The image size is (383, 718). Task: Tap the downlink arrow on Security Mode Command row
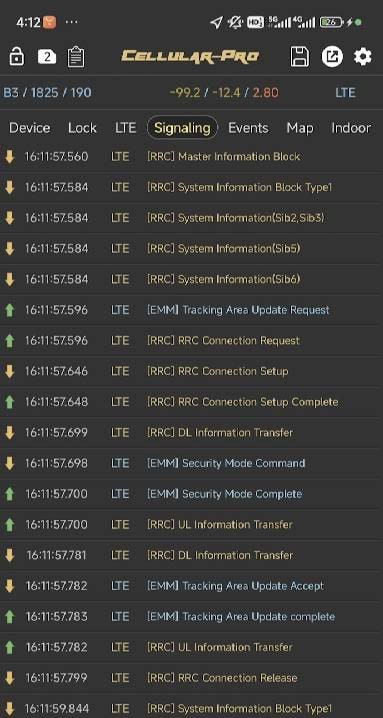10,463
